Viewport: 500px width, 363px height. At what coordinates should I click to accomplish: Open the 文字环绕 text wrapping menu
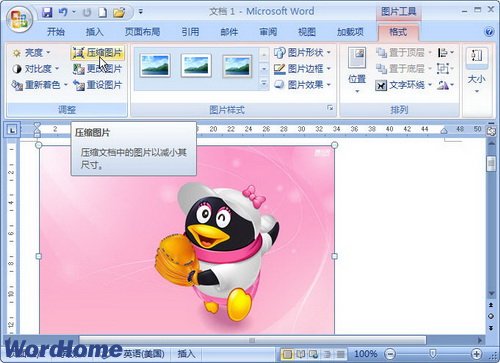tap(403, 85)
